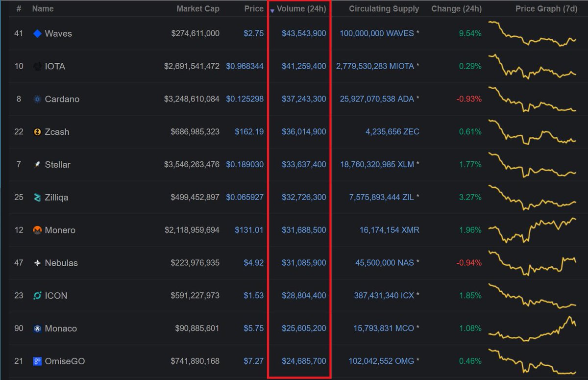588x380 pixels.
Task: Click the Nebulas coin logo icon
Action: click(37, 263)
